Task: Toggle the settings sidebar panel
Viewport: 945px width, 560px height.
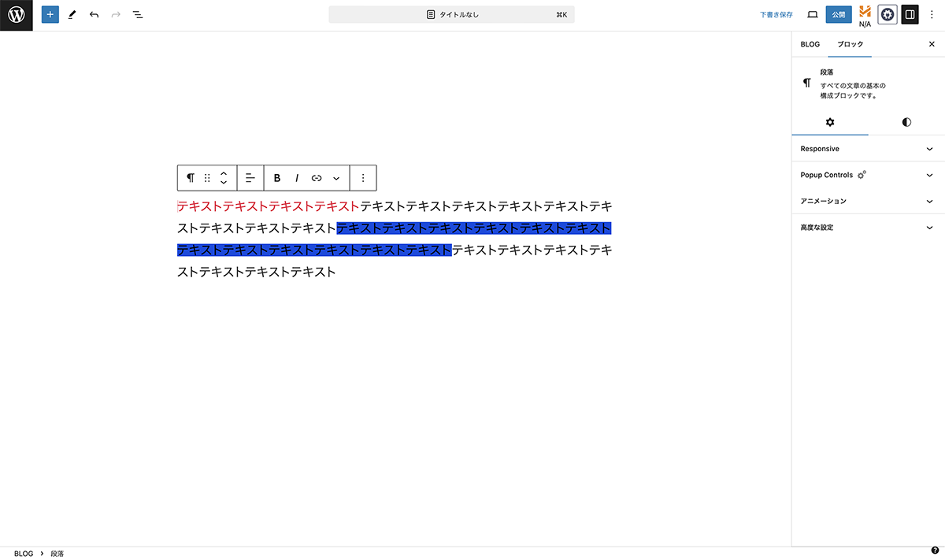Action: pos(910,15)
